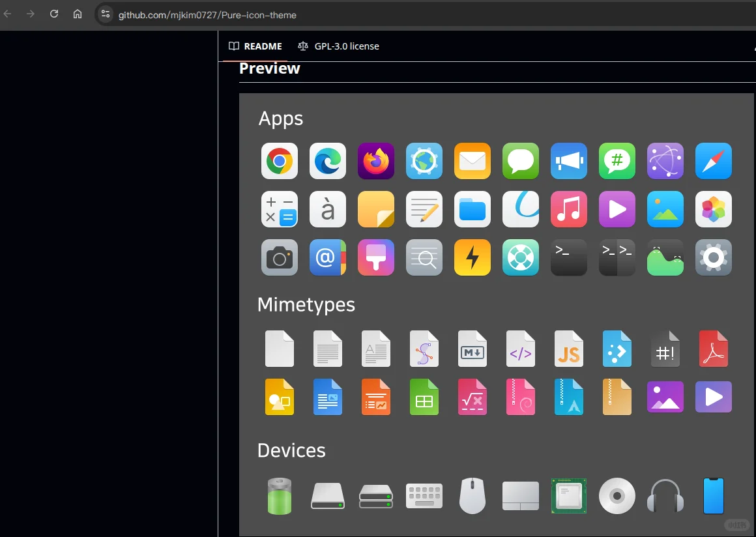Image resolution: width=756 pixels, height=537 pixels.
Task: Click the yellow lightning bolt icon
Action: [472, 257]
